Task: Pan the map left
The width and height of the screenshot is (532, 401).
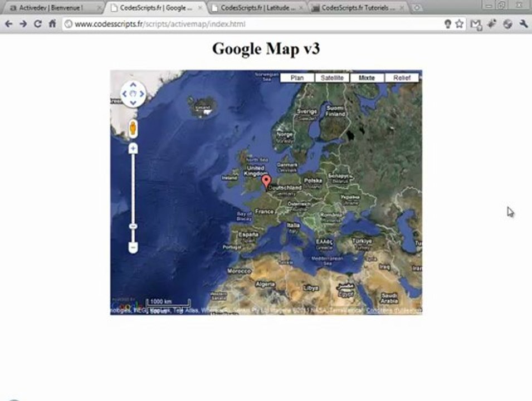Action: [125, 94]
